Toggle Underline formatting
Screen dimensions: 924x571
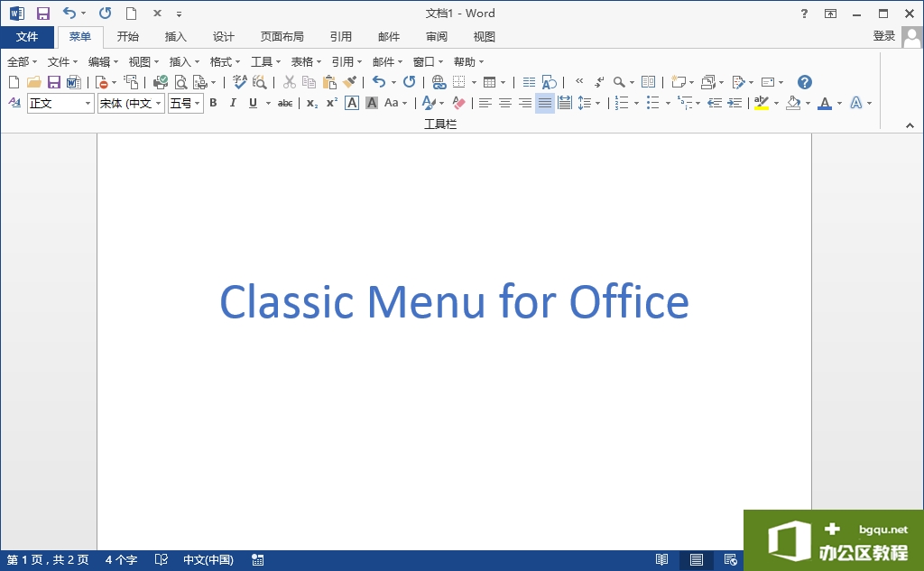pos(253,103)
